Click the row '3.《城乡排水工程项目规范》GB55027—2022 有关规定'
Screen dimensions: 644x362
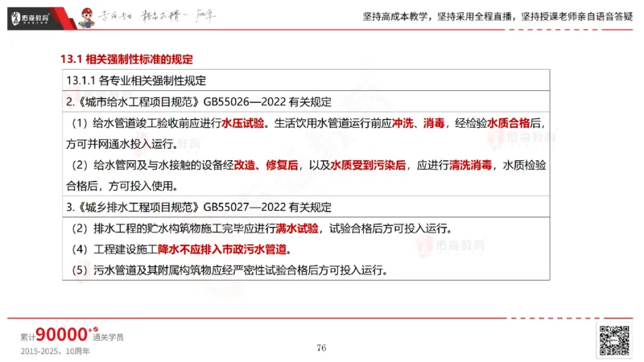306,207
